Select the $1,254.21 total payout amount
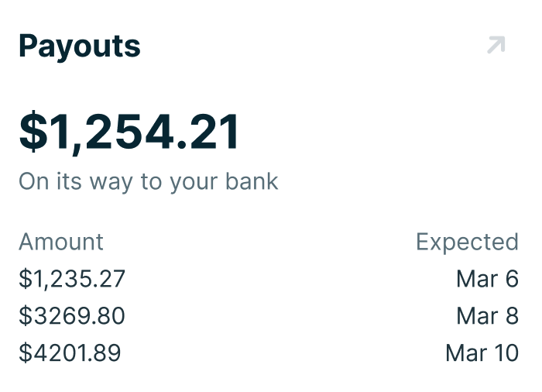Screen dimensions: 542x392 click(129, 132)
